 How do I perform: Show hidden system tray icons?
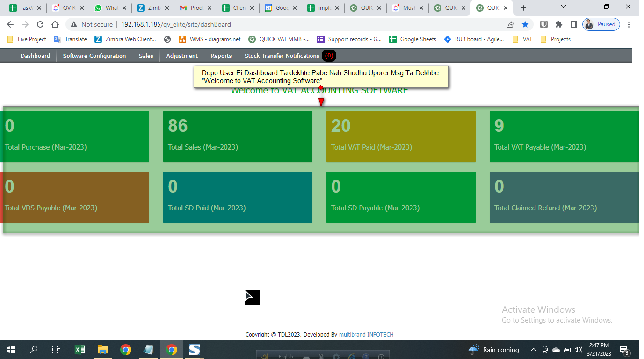[x=533, y=350]
